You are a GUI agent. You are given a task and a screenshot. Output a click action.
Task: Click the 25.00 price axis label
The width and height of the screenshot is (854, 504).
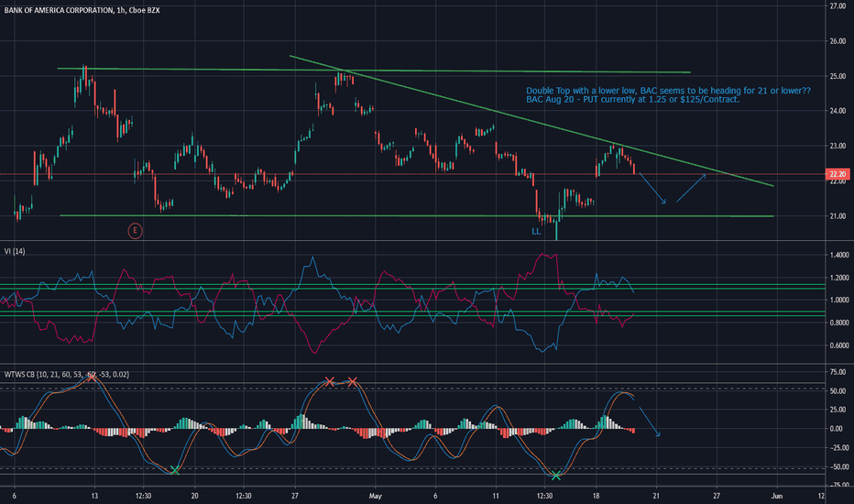(838, 76)
